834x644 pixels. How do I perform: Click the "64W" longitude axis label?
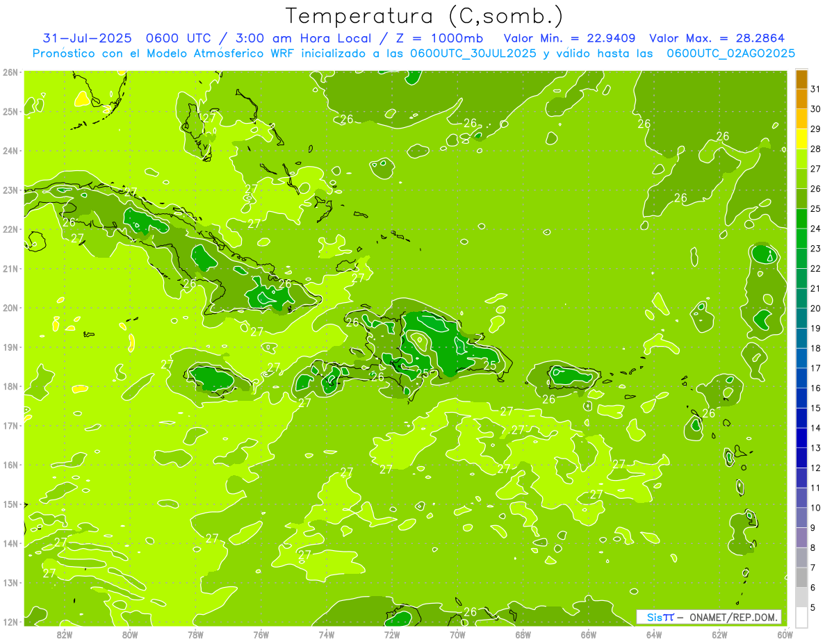pos(654,634)
